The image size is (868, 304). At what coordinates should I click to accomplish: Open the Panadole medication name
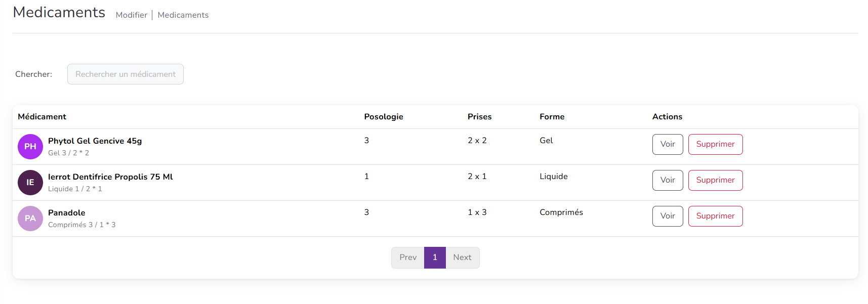tap(67, 213)
